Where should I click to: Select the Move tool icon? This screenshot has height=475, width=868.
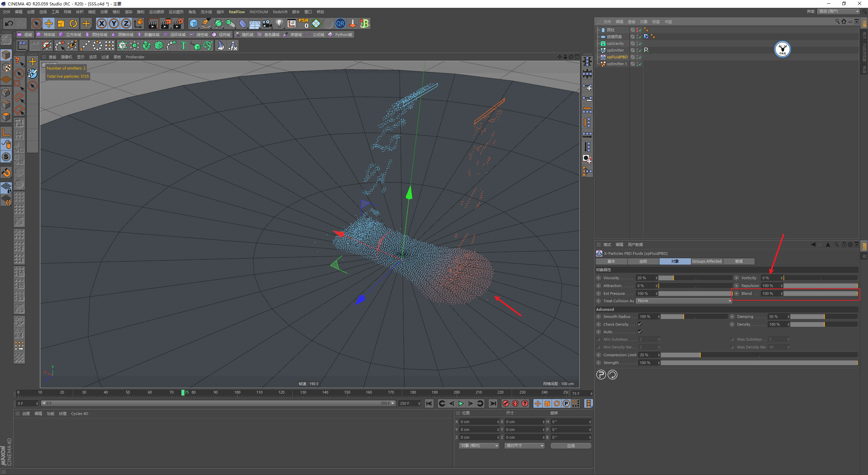[x=49, y=23]
